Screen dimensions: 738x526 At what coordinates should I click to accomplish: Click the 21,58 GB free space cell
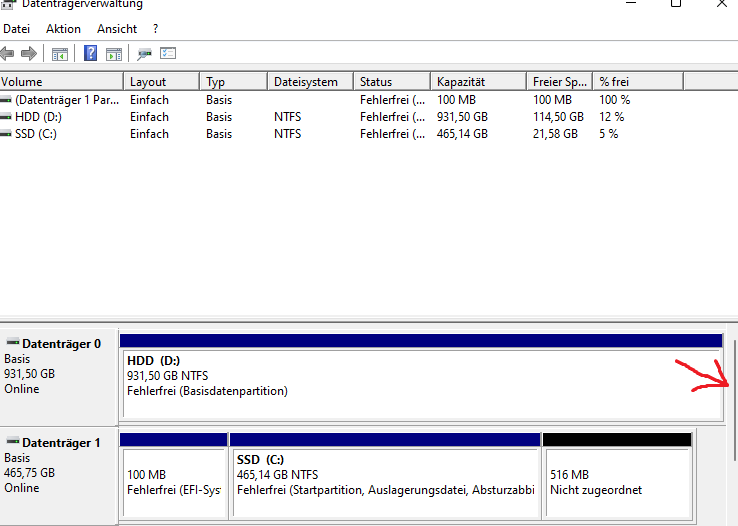pos(555,134)
